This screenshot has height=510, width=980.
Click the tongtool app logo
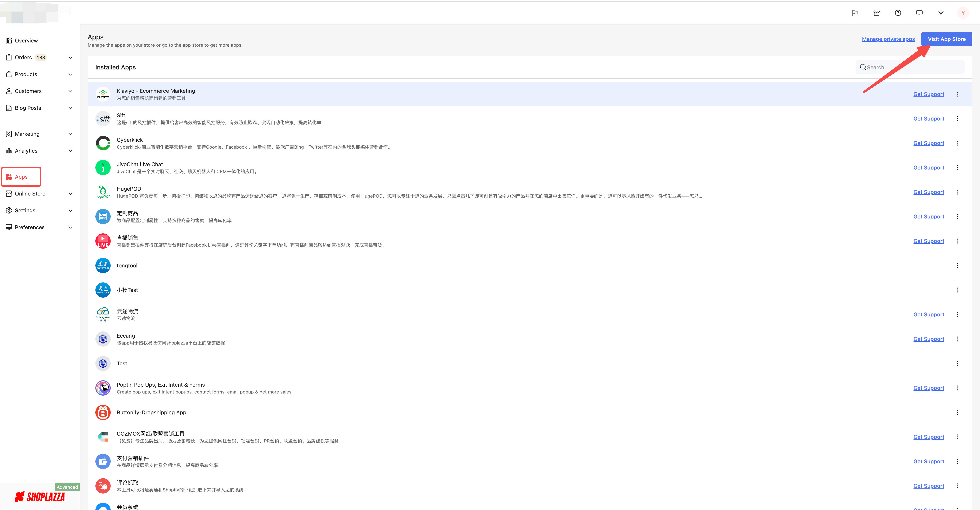coord(103,266)
